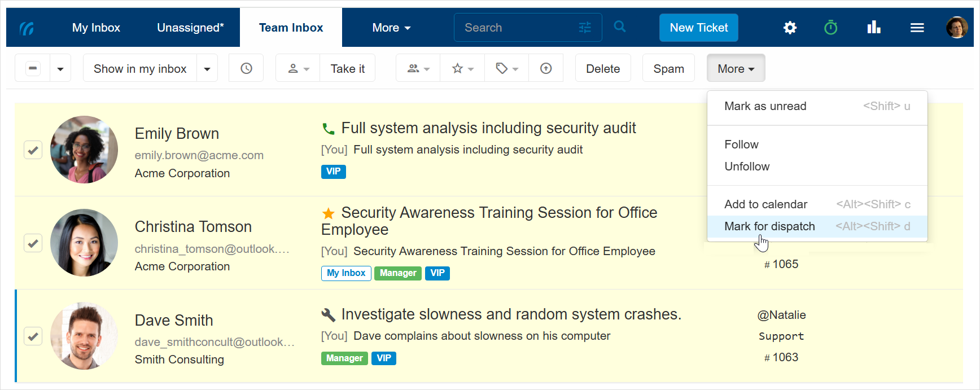Viewport: 980px width, 390px height.
Task: Open advanced search filter icon
Action: click(x=585, y=28)
